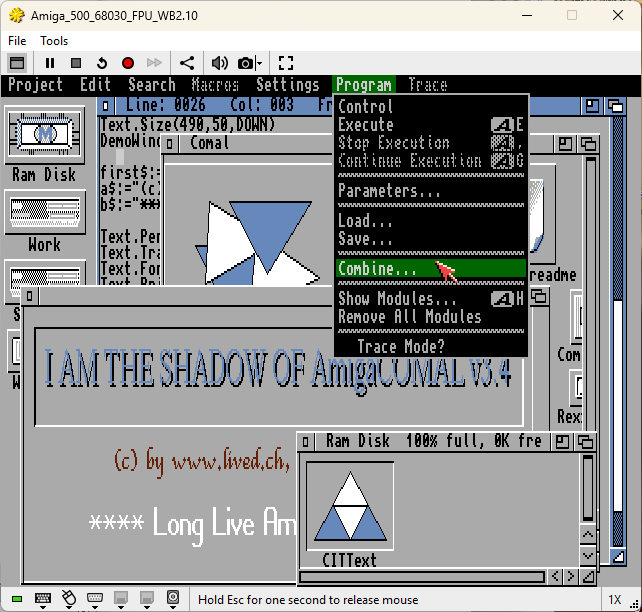Screen dimensions: 642x612
Task: Toggle fullscreen mode icon
Action: pyautogui.click(x=286, y=63)
